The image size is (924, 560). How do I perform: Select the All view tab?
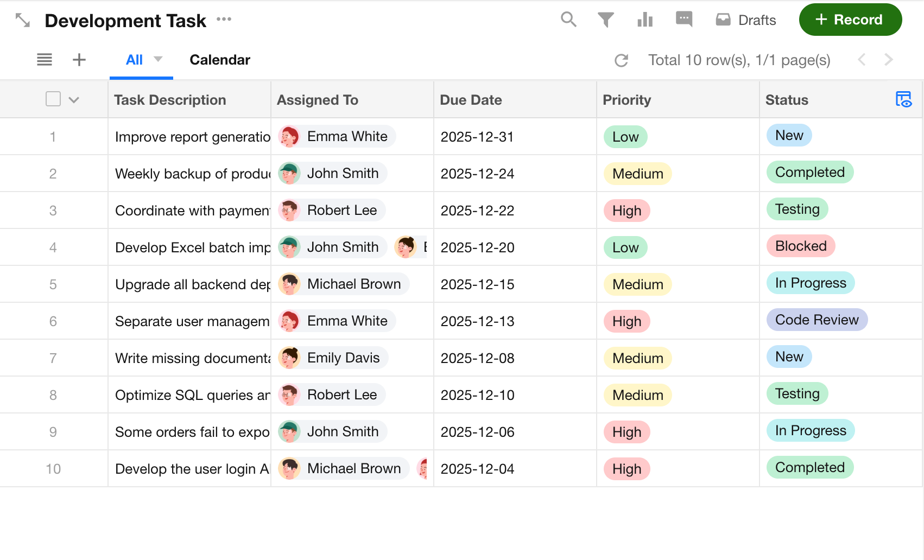134,60
